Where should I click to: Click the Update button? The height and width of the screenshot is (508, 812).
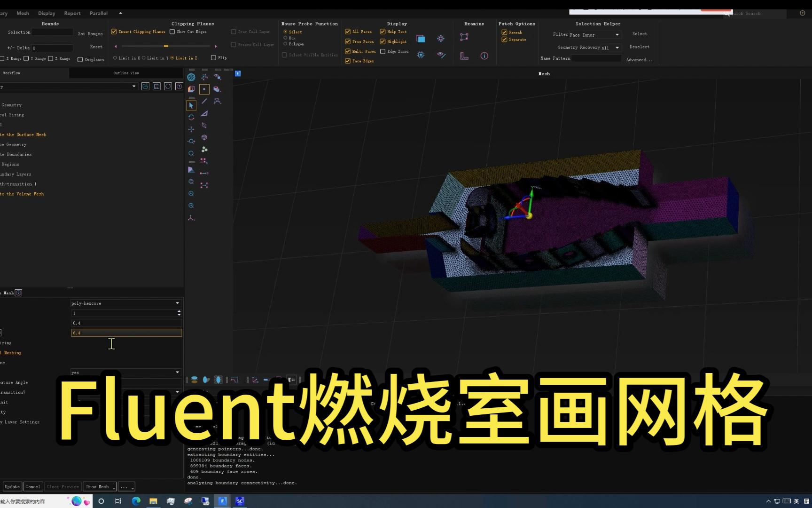pos(12,487)
